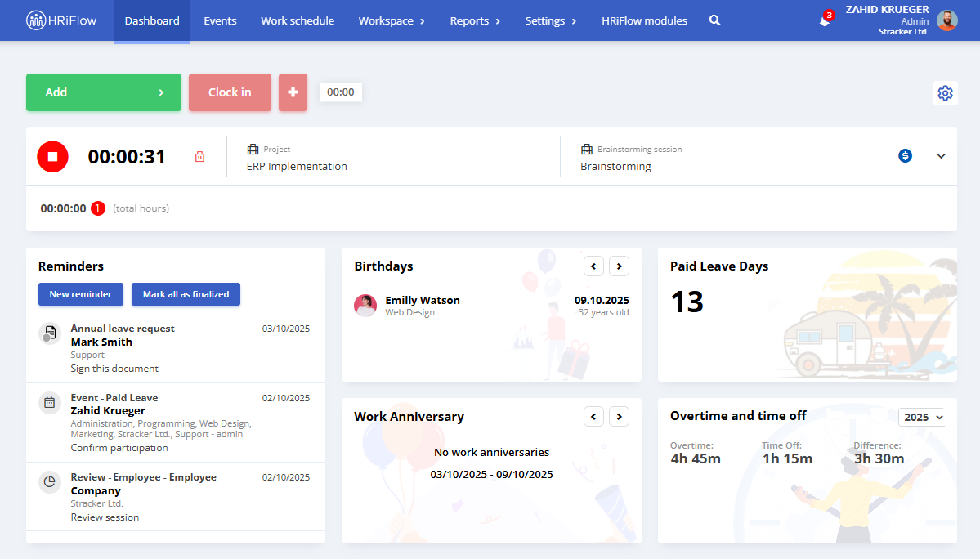Click the red plus button
This screenshot has height=559, width=980.
293,92
